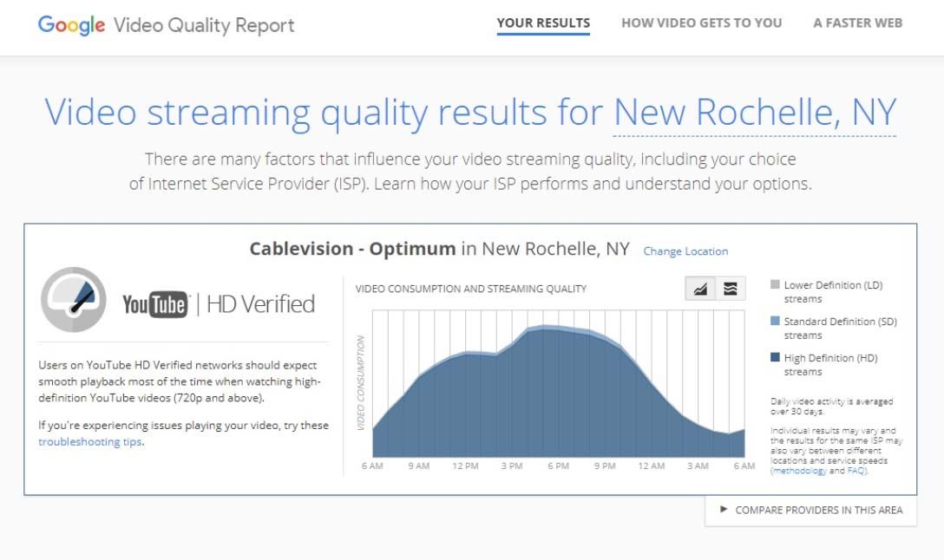Click the Standard Definition (SD) legend square
Image resolution: width=944 pixels, height=560 pixels.
pos(775,321)
